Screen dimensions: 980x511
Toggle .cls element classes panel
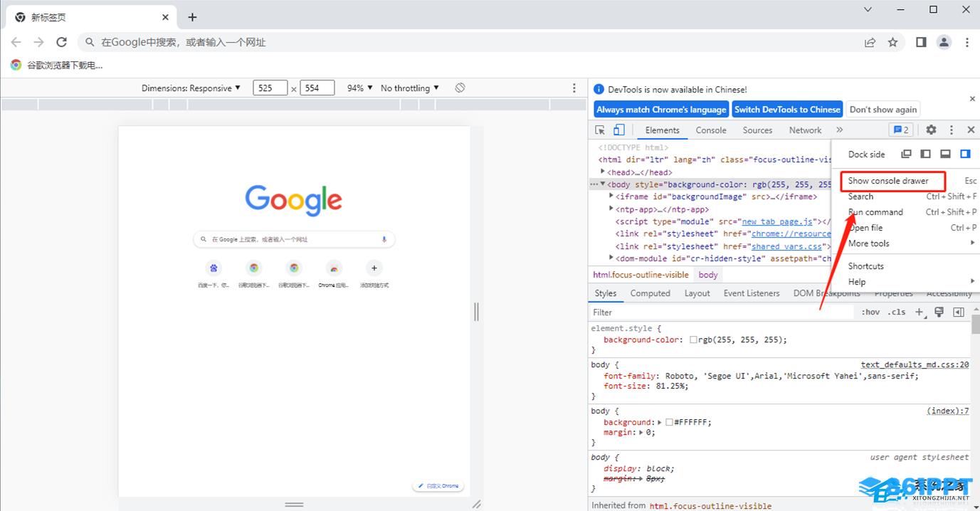click(x=897, y=312)
